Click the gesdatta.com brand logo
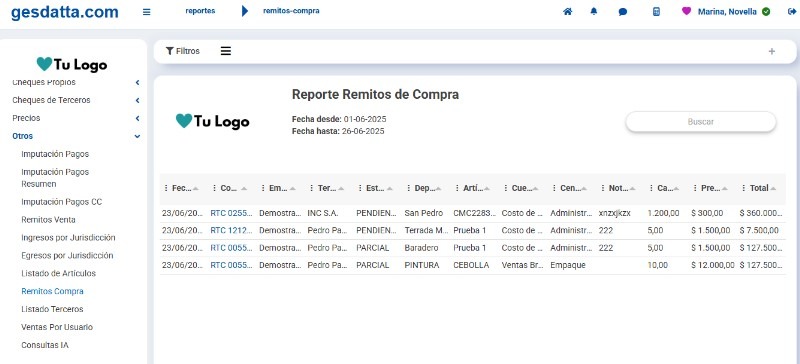Screen dimensions: 800x364 pyautogui.click(x=65, y=12)
